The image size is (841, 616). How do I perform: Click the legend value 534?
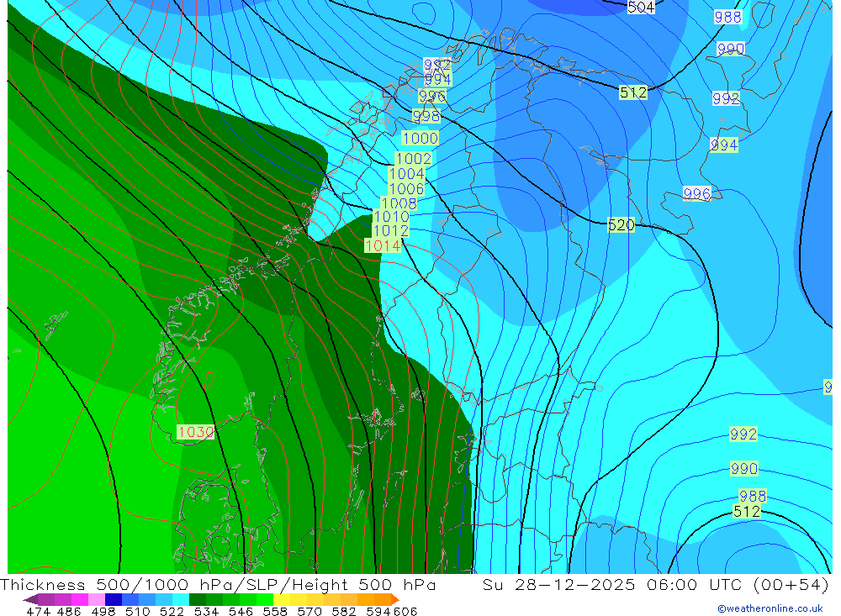point(206,612)
